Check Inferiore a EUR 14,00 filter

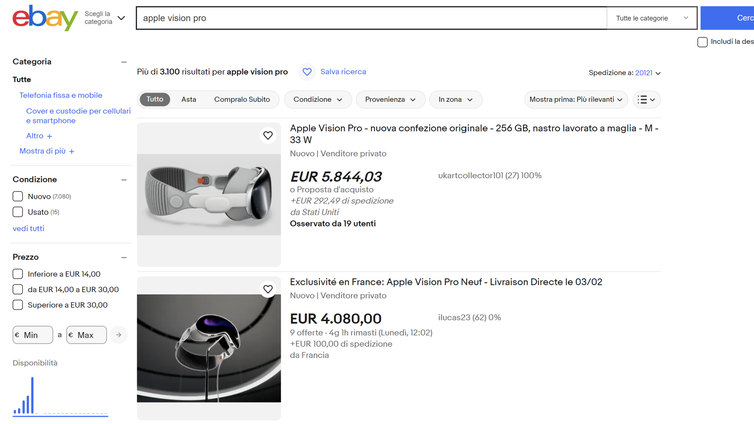18,274
